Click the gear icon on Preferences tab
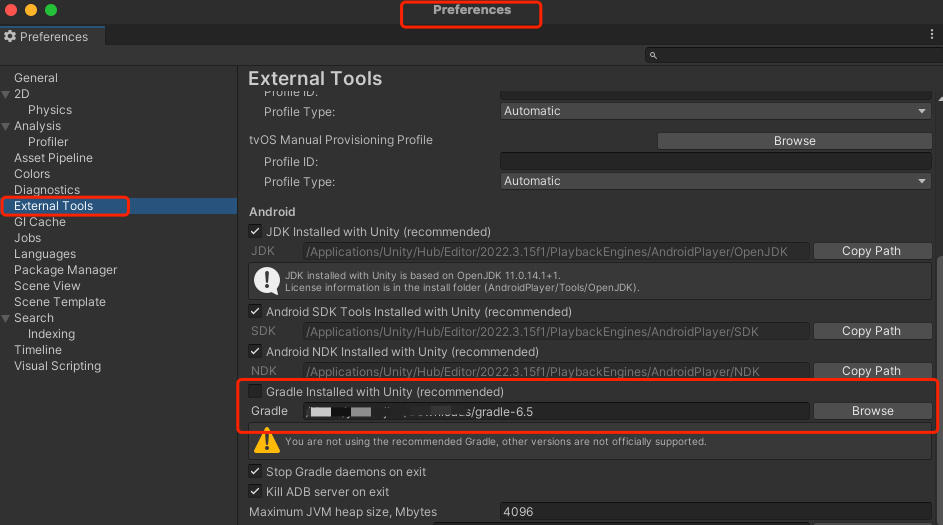Screen dimensions: 943x525 tap(10, 36)
